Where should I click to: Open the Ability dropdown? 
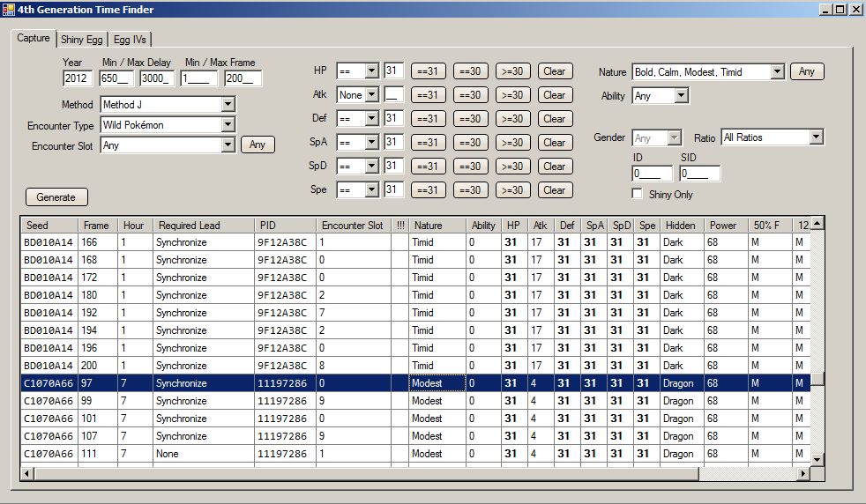click(x=682, y=95)
